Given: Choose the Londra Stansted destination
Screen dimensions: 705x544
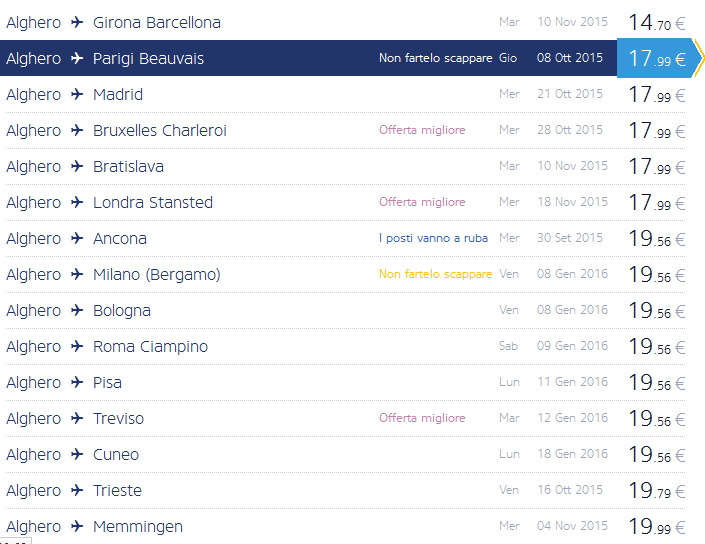Looking at the screenshot, I should click(153, 202).
